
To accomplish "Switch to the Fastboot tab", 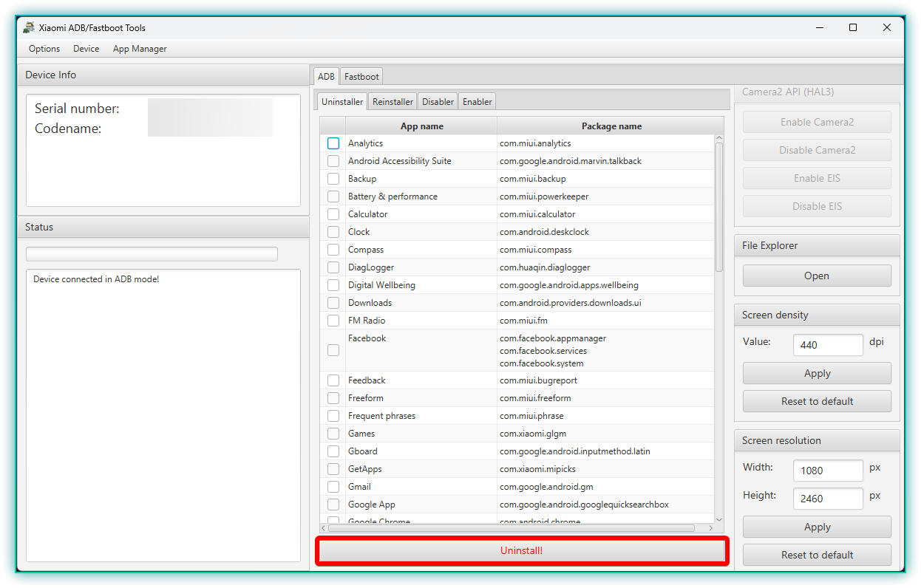I will pyautogui.click(x=361, y=76).
